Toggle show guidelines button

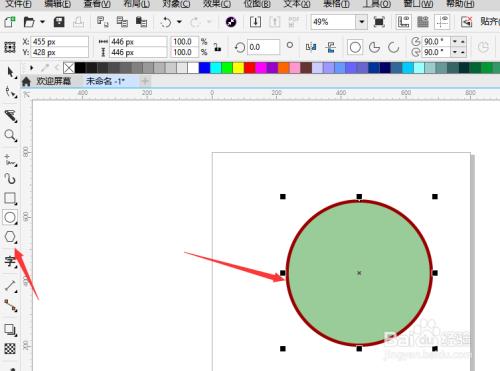442,22
